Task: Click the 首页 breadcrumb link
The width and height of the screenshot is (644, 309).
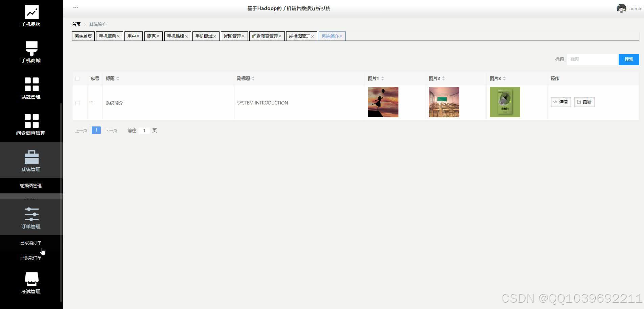Action: click(x=76, y=24)
